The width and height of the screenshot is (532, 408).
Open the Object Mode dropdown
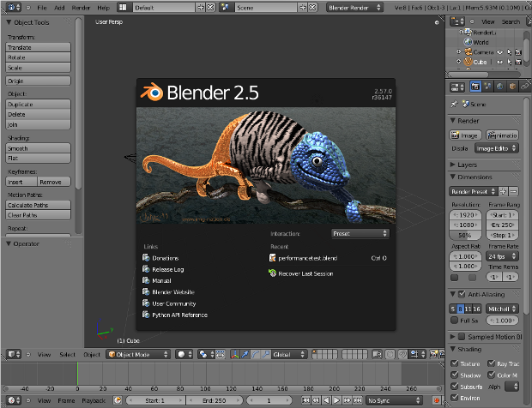tap(138, 355)
